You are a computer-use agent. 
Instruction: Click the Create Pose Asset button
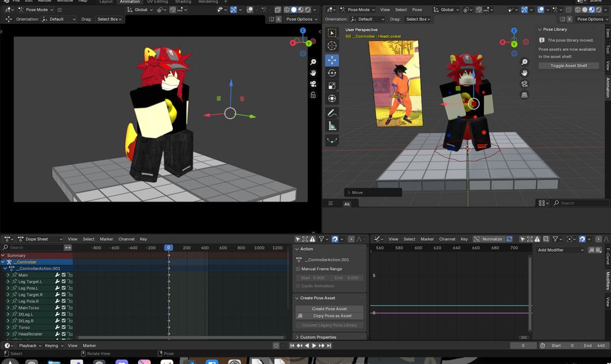coord(329,308)
